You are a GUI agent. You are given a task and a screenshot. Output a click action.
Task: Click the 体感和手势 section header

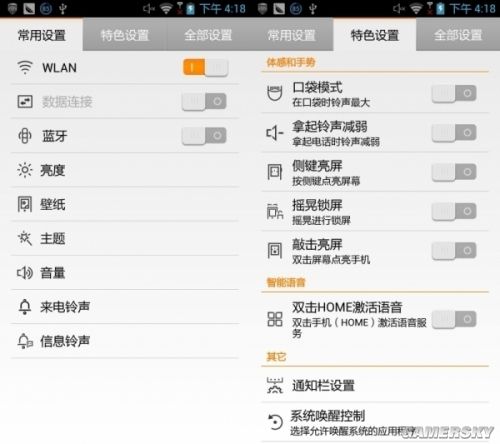(x=291, y=62)
